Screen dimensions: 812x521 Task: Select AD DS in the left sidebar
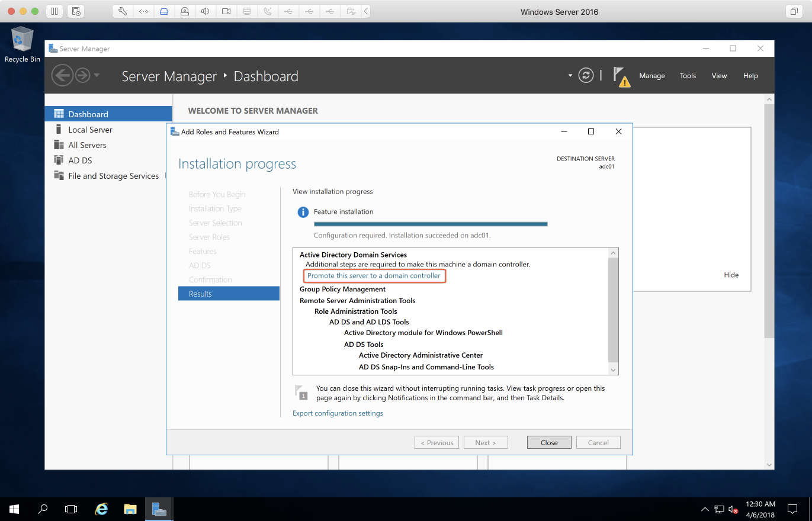click(x=80, y=160)
